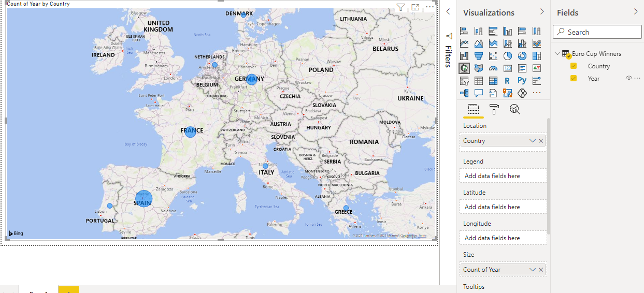Remove Country from the Location well
The height and width of the screenshot is (293, 644).
541,141
